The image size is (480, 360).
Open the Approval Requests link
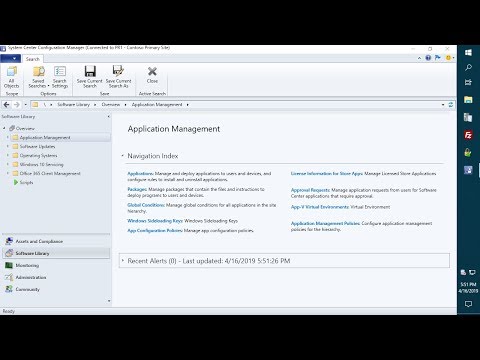310,190
